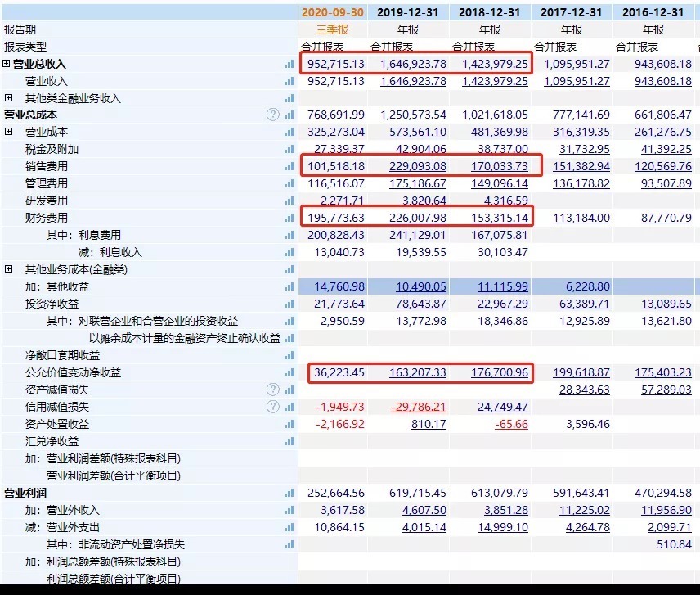Open chart icon for 营业总收入 row
The image size is (700, 595).
click(289, 65)
